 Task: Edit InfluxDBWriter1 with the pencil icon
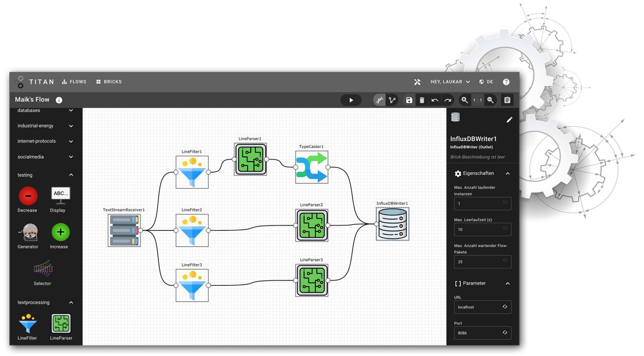click(x=509, y=119)
